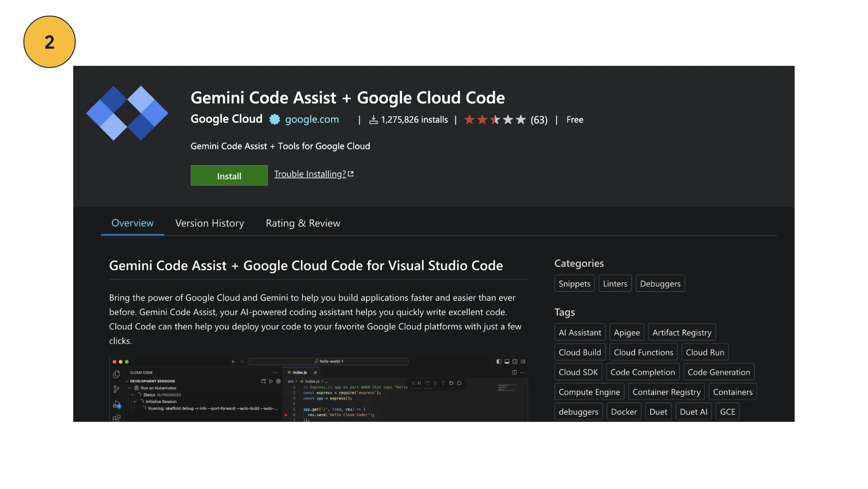Screen dimensions: 868x489
Task: Open the google.com publisher link
Action: [312, 119]
